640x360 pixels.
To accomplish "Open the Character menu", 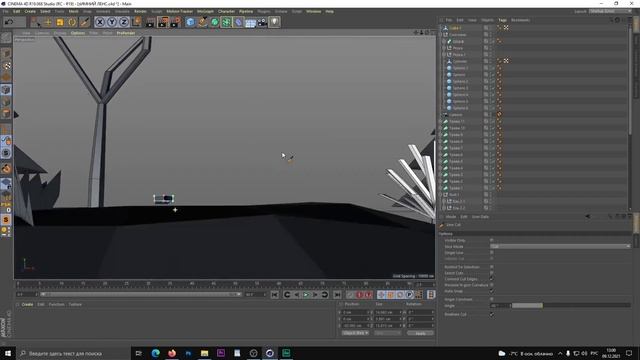I will tap(226, 11).
